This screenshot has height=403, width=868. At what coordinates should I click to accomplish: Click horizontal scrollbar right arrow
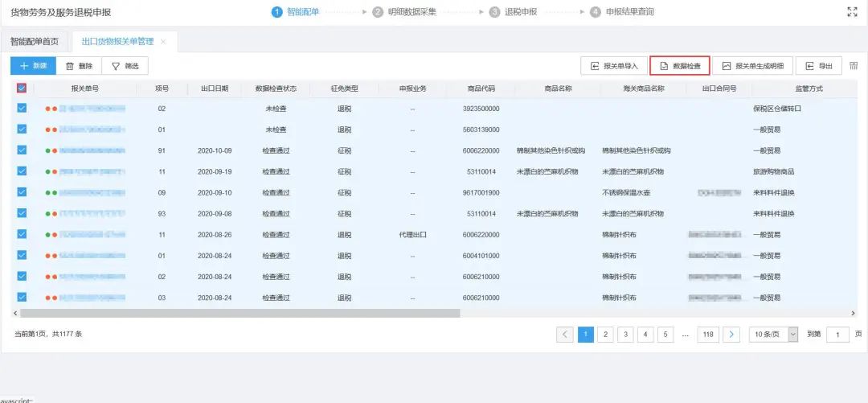853,313
